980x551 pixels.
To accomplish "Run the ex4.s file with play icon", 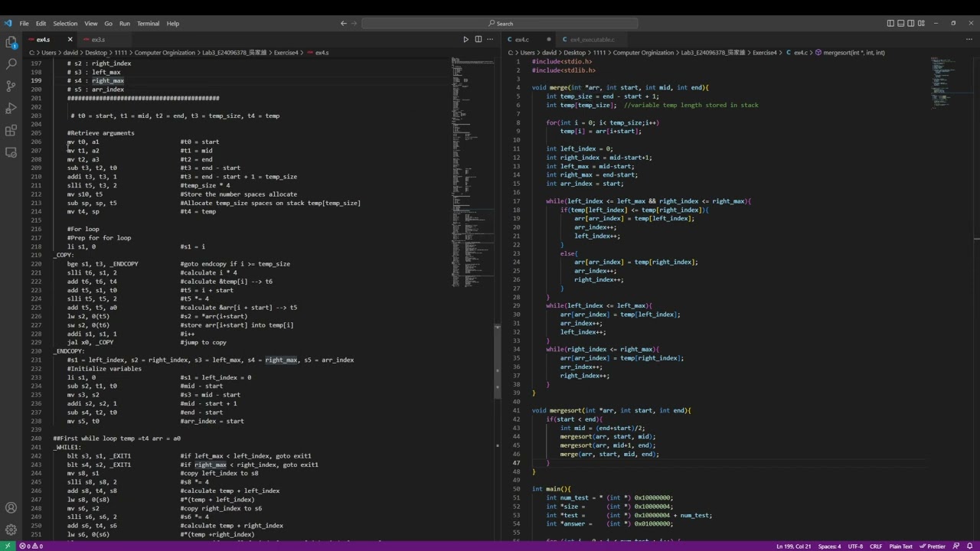I will click(465, 39).
